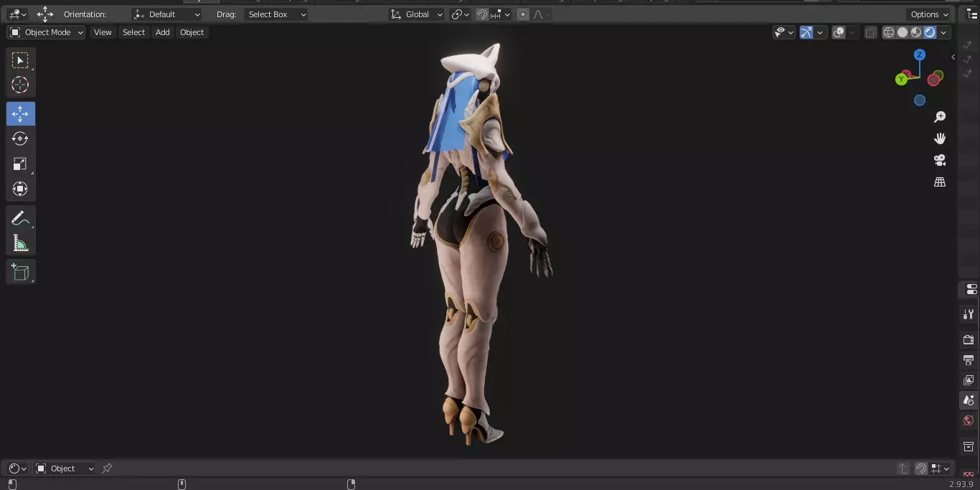The height and width of the screenshot is (490, 980).
Task: Open the pivot point dropdown
Action: (460, 14)
